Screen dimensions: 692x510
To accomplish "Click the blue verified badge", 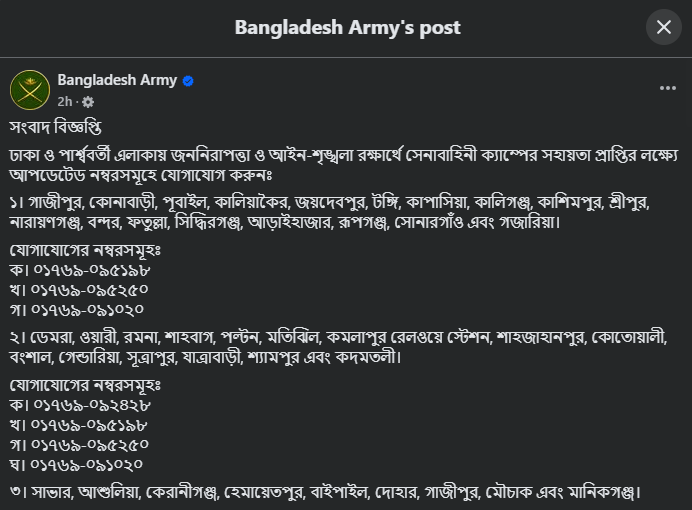I will [x=187, y=81].
